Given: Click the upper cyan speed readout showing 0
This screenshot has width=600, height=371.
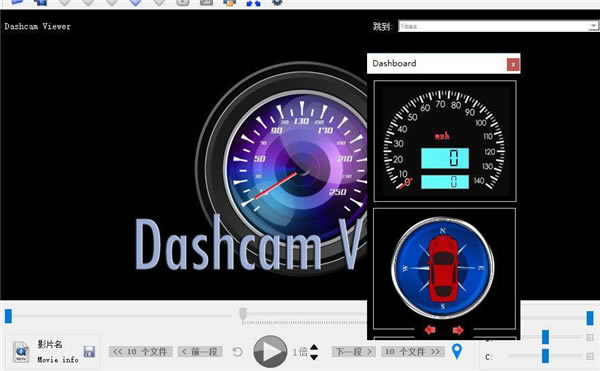Looking at the screenshot, I should pos(445,158).
